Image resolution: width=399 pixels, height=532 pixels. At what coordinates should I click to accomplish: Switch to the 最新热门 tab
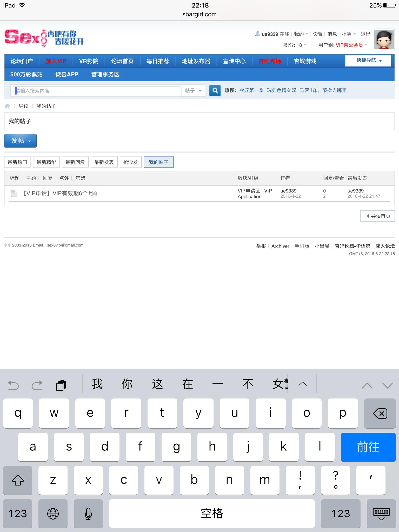click(17, 162)
